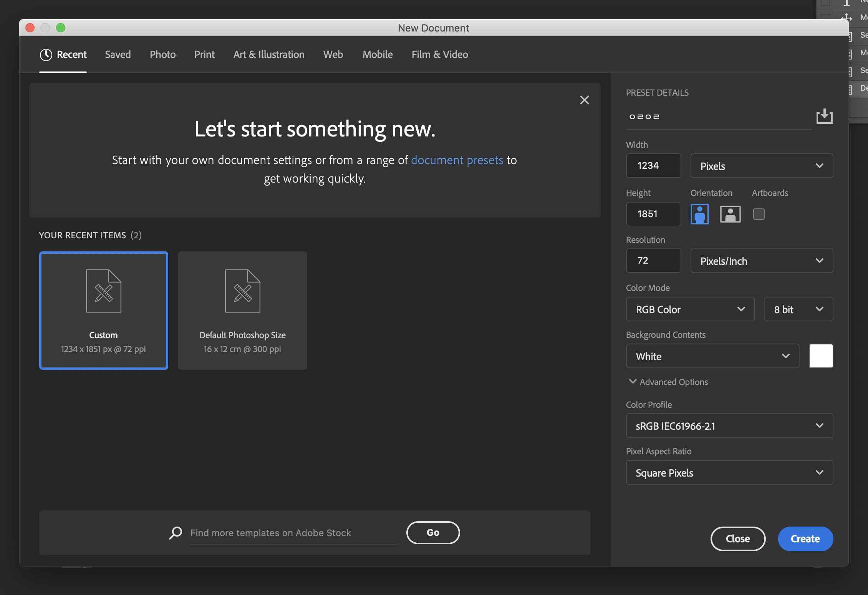Click the Default Photoshop Size document icon
The image size is (868, 595).
coord(242,291)
